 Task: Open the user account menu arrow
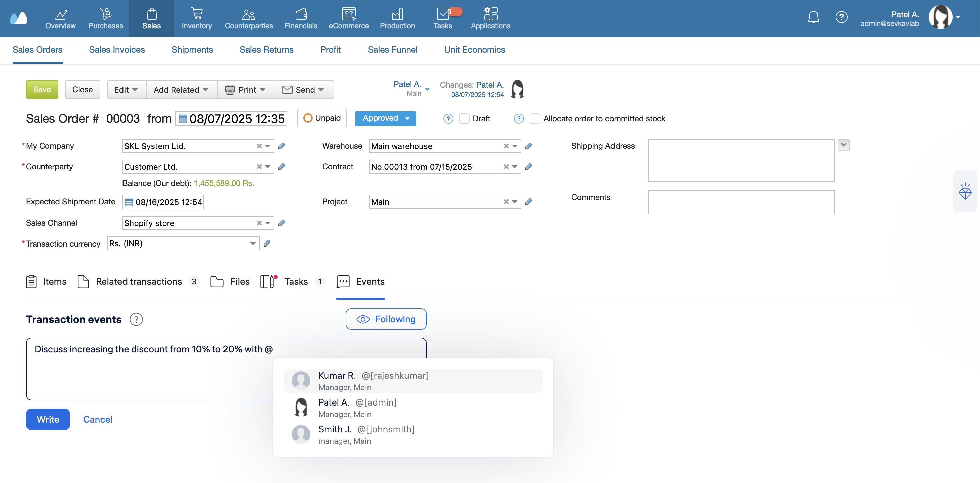coord(958,17)
